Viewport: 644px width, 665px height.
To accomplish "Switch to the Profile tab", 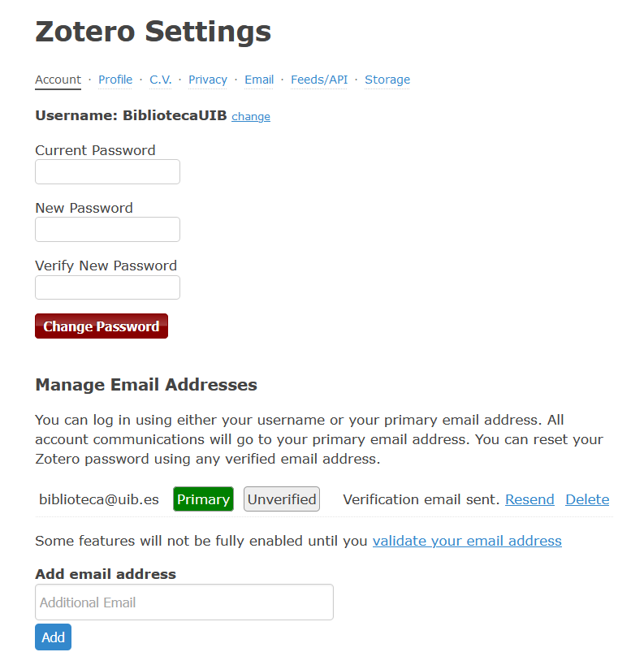I will (x=115, y=80).
